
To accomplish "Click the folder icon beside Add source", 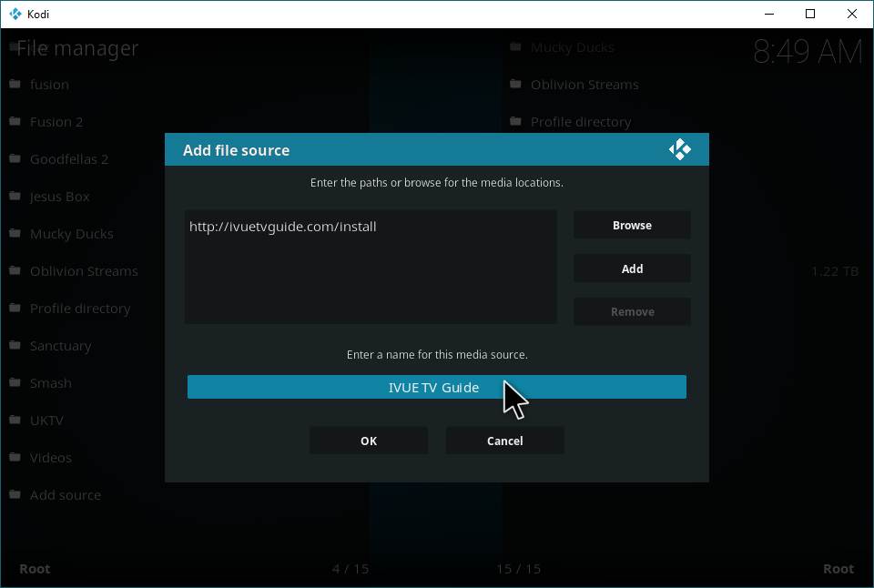I will (x=15, y=495).
